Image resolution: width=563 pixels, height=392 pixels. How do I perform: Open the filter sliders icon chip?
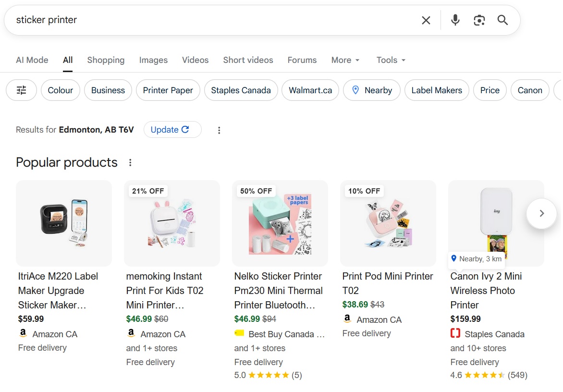[22, 90]
